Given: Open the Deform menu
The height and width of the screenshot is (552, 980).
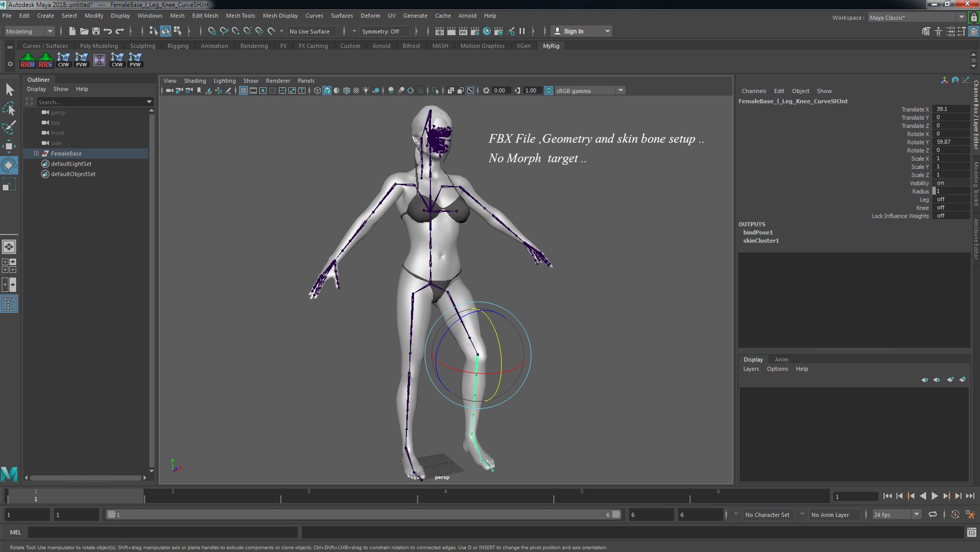Looking at the screenshot, I should coord(370,16).
